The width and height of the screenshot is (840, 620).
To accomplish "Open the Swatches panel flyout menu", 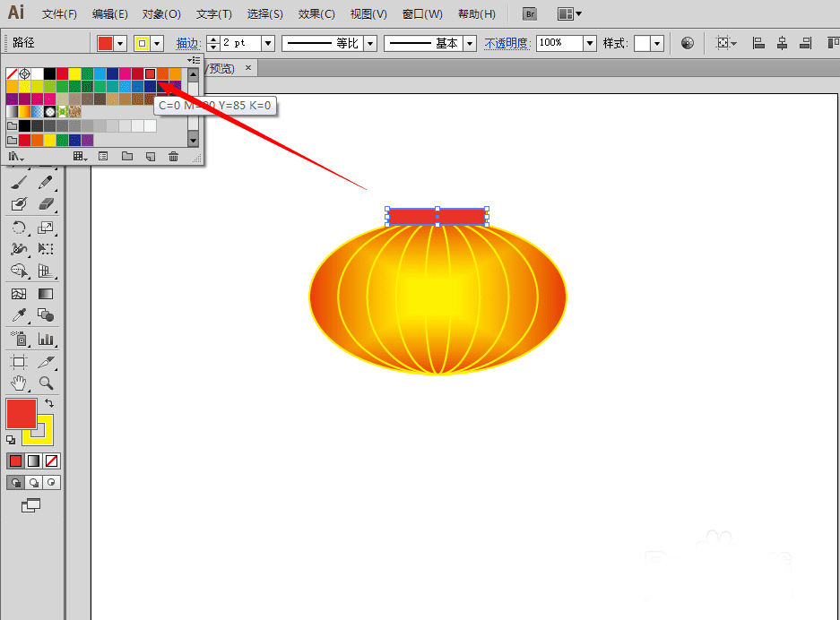I will [194, 61].
